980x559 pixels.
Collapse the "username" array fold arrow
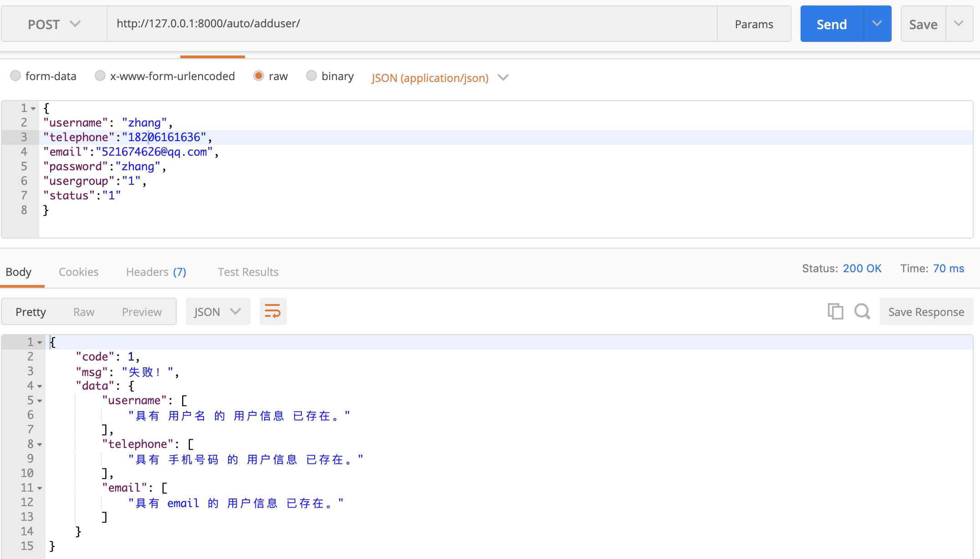[40, 401]
